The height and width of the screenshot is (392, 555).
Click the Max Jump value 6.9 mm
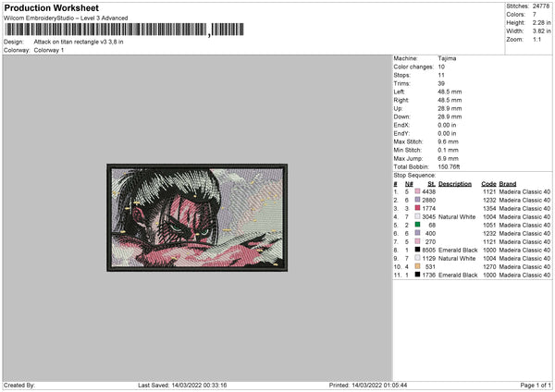(x=448, y=158)
